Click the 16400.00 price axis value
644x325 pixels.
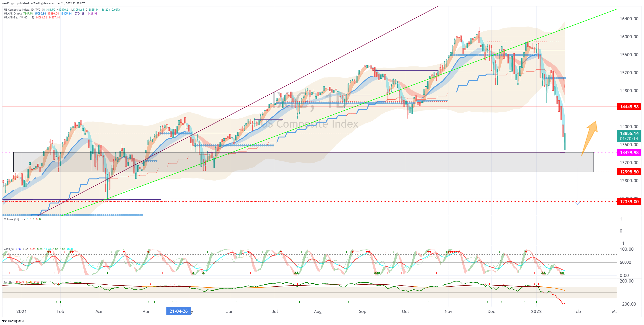(x=629, y=19)
